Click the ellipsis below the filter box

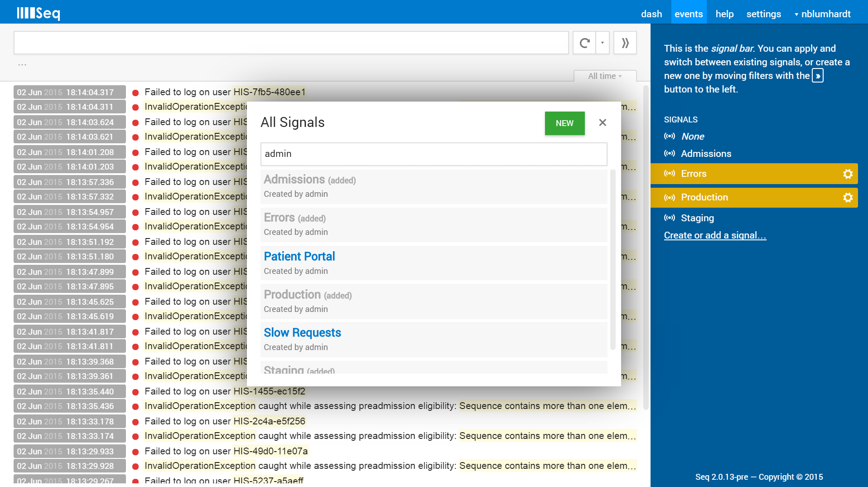(x=22, y=64)
